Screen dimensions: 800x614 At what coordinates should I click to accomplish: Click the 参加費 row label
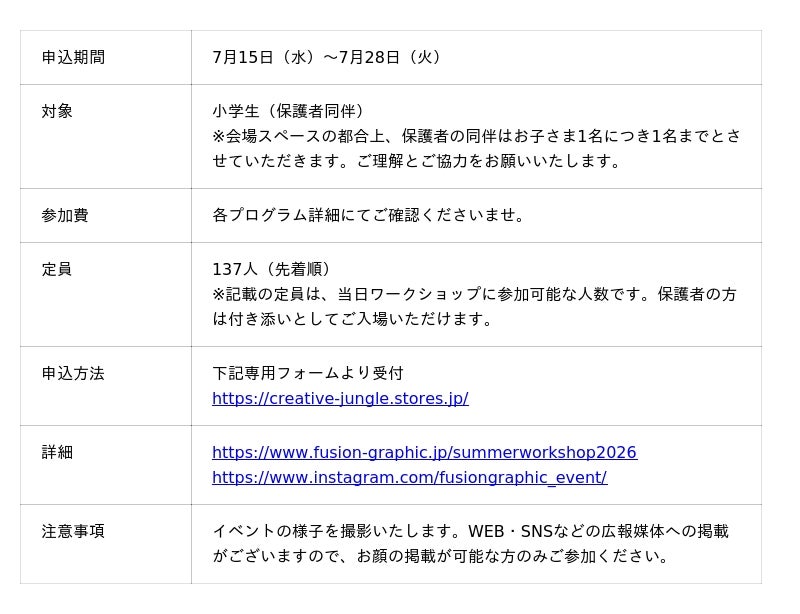[65, 215]
